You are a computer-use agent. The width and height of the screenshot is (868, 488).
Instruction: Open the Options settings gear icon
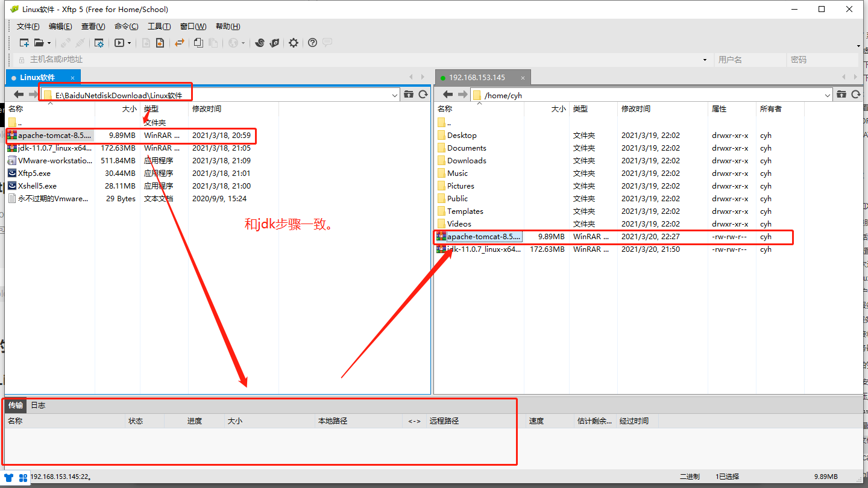(293, 43)
